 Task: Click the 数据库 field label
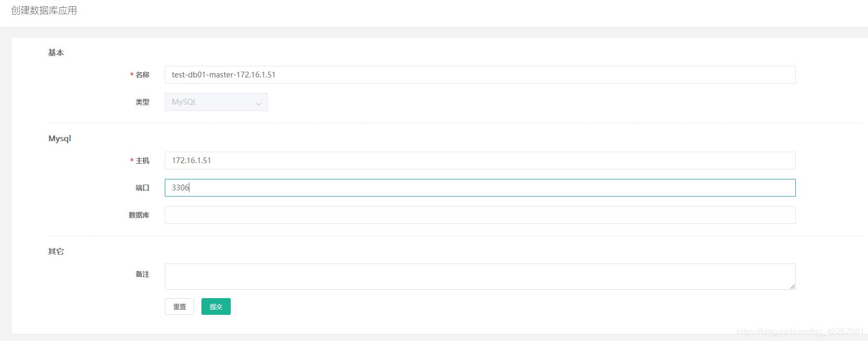[x=139, y=215]
